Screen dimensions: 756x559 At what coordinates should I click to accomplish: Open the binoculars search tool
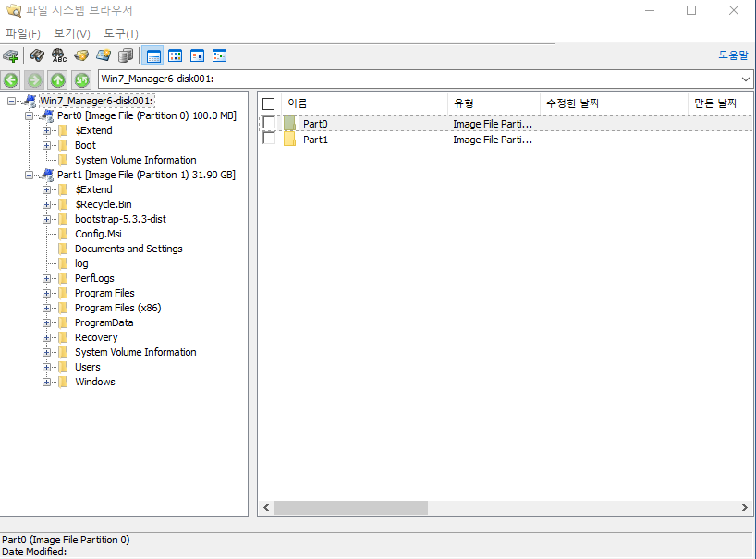pos(37,55)
